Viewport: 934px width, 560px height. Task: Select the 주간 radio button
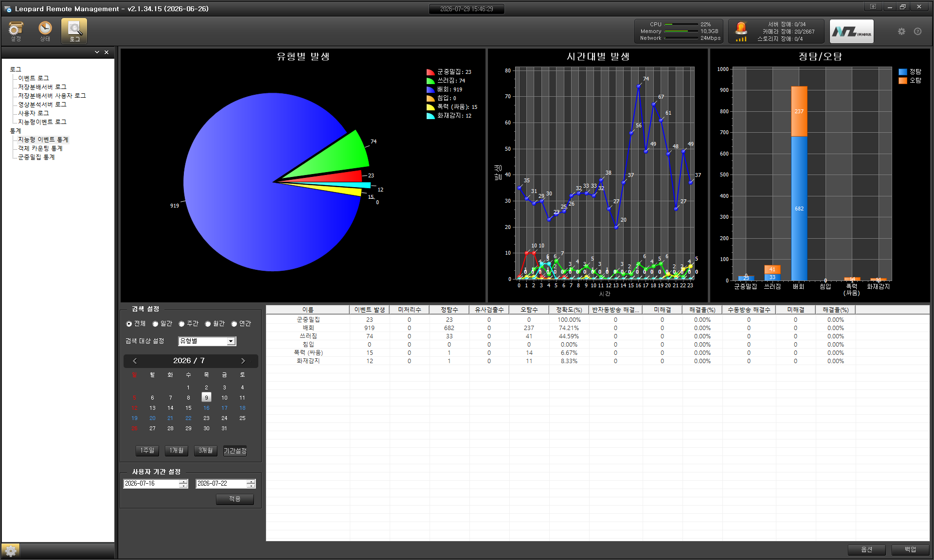tap(181, 324)
